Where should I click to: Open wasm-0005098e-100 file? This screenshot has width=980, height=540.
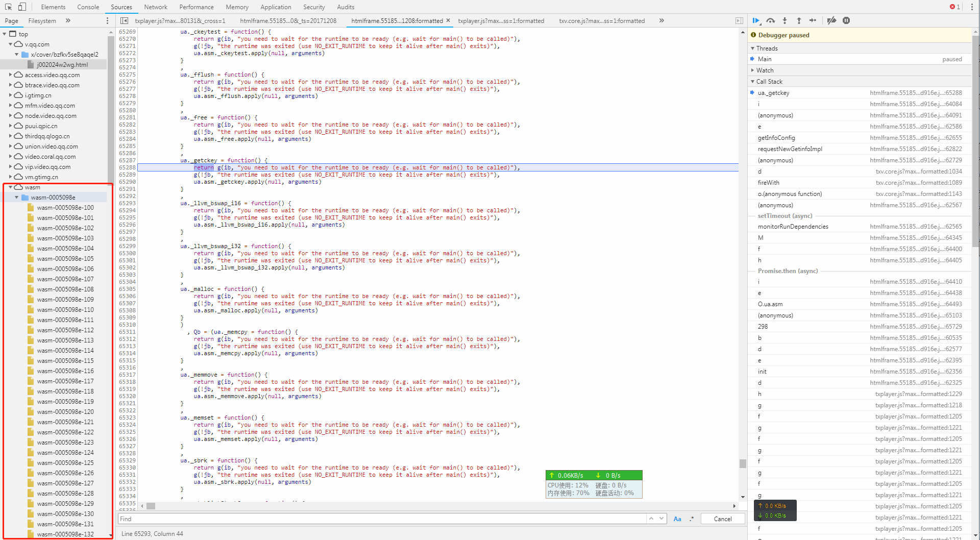65,207
